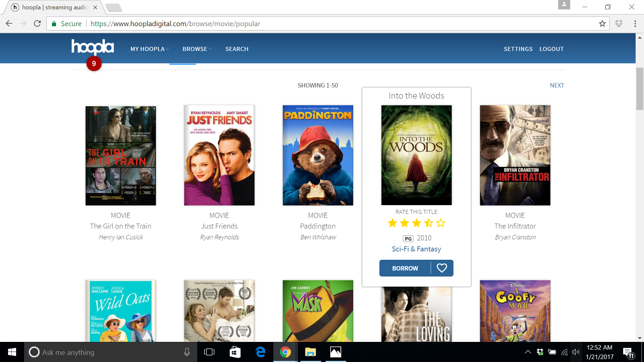The width and height of the screenshot is (644, 362).
Task: Open the Action Center notifications icon
Action: click(x=628, y=353)
